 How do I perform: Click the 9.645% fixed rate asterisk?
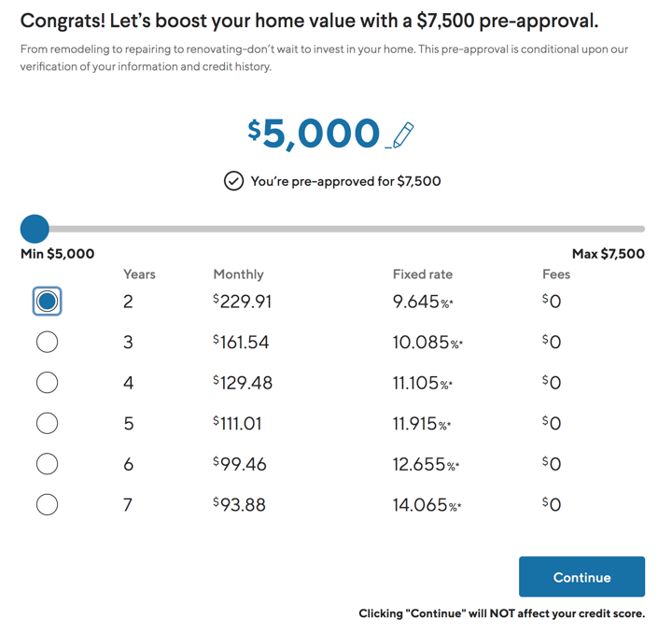pos(452,302)
